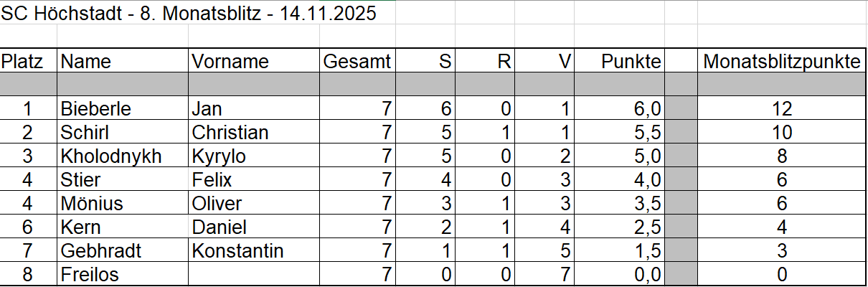Select the 'Platz' column header cell

point(28,62)
